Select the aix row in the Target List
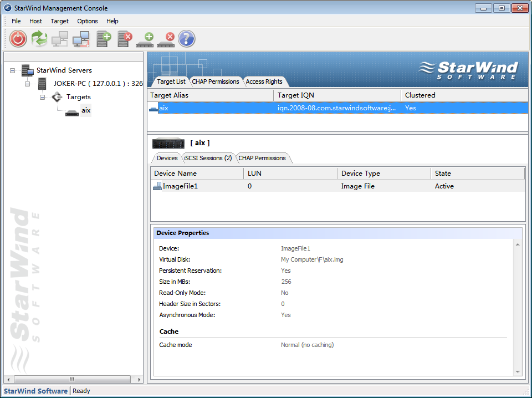This screenshot has width=532, height=398. (x=338, y=108)
